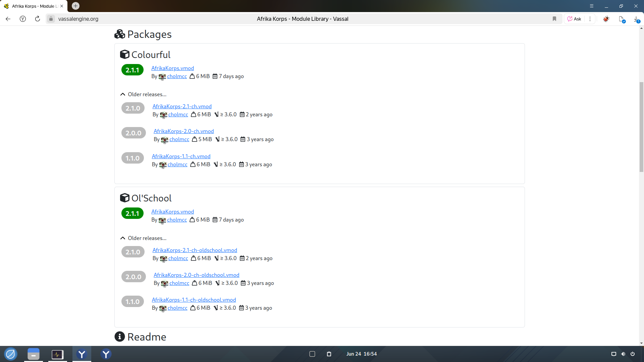
Task: Select the Afrika Korps Module Library tab
Action: pos(34,6)
